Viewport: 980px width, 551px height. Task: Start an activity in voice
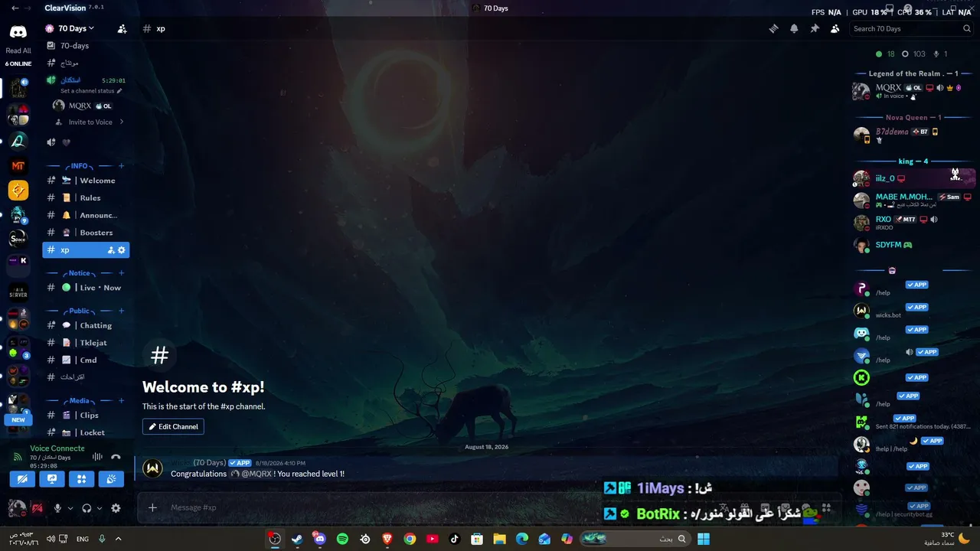point(82,479)
